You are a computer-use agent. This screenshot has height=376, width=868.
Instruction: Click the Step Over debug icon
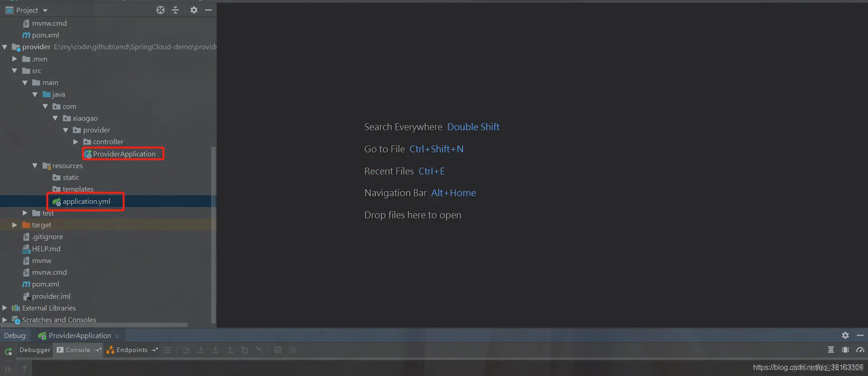tap(186, 350)
